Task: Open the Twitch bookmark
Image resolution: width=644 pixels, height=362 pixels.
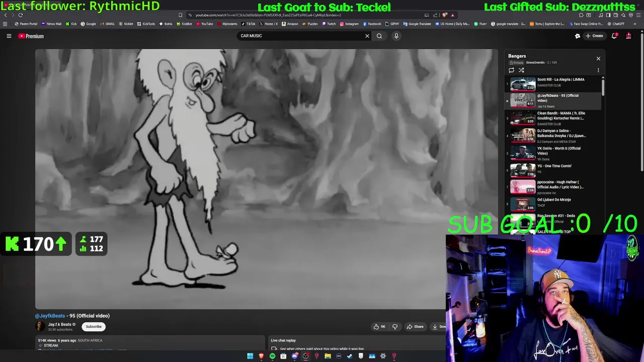Action: [x=329, y=24]
